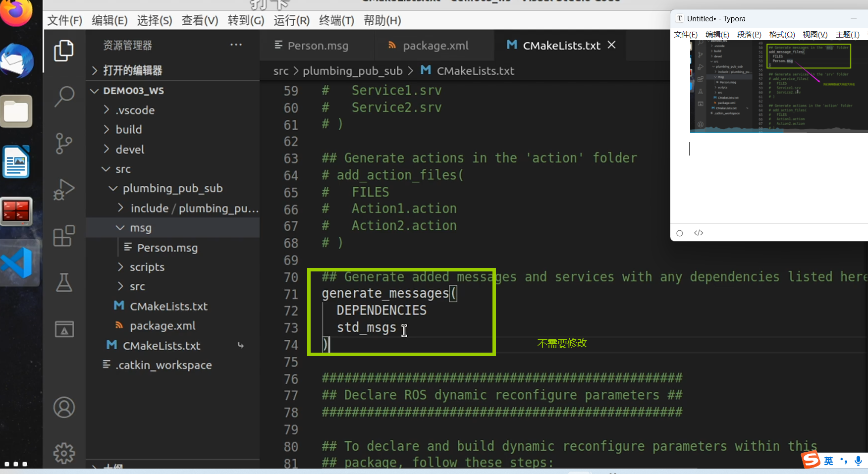Open the Testing flask view
This screenshot has height=474, width=868.
point(64,282)
